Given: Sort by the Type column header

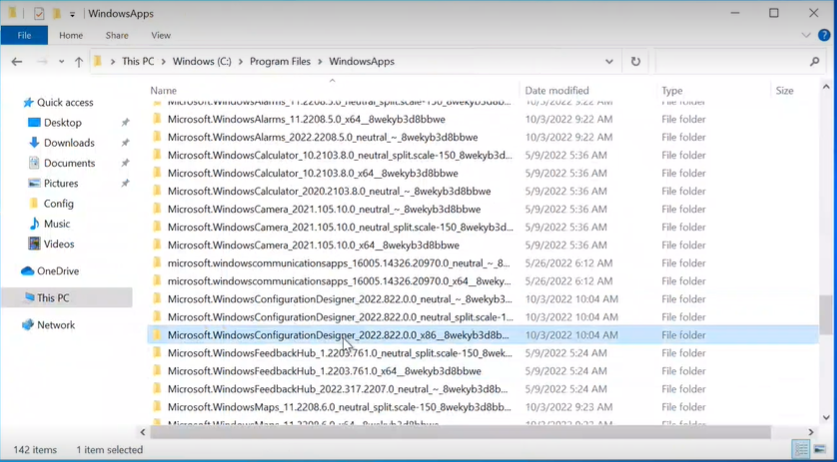Looking at the screenshot, I should (672, 90).
